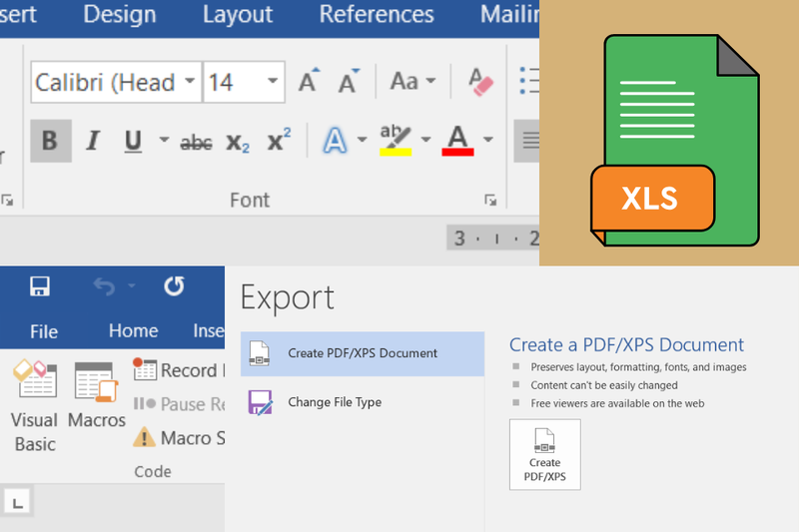Click the Create PDF/XPS button

(x=544, y=454)
